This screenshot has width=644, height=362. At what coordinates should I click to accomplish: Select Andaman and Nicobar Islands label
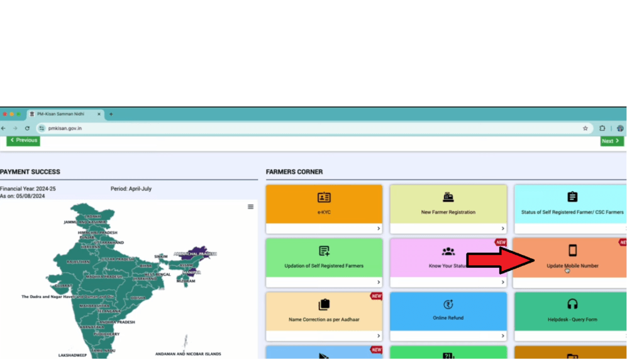(188, 354)
